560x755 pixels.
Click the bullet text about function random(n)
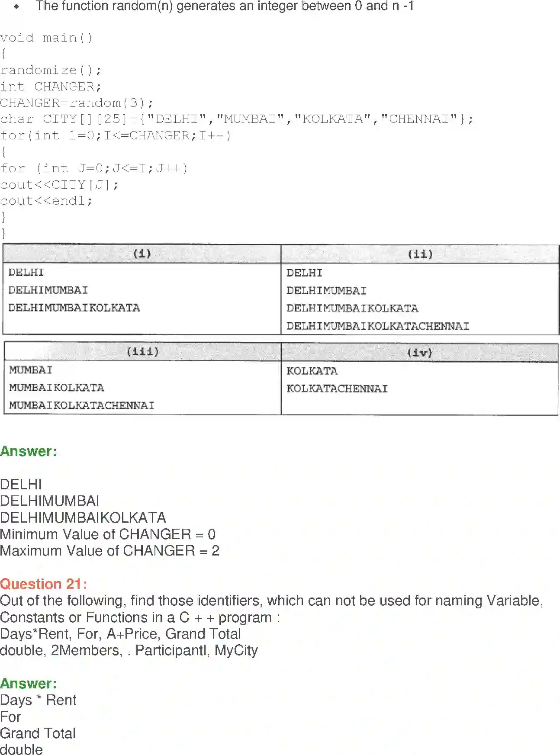pos(225,6)
